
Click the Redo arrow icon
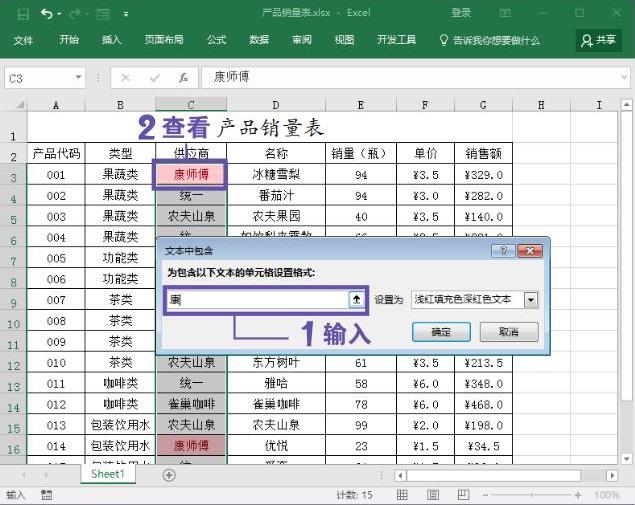[75, 14]
